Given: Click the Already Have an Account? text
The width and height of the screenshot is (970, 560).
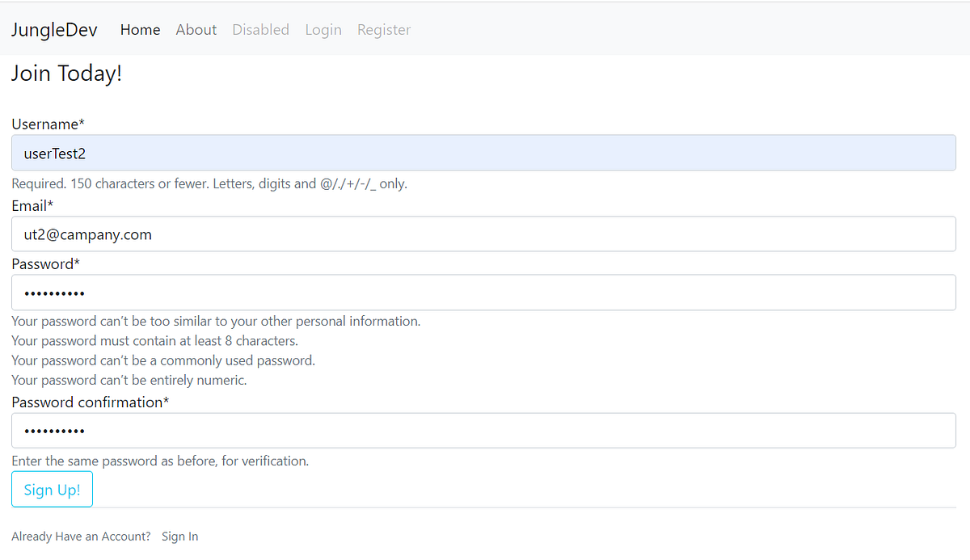Looking at the screenshot, I should click(x=80, y=536).
